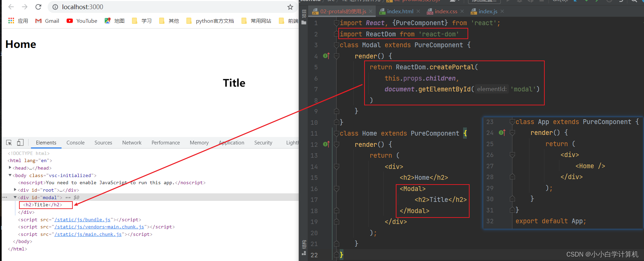Open the Performance tab in DevTools
The height and width of the screenshot is (261, 644).
click(166, 143)
